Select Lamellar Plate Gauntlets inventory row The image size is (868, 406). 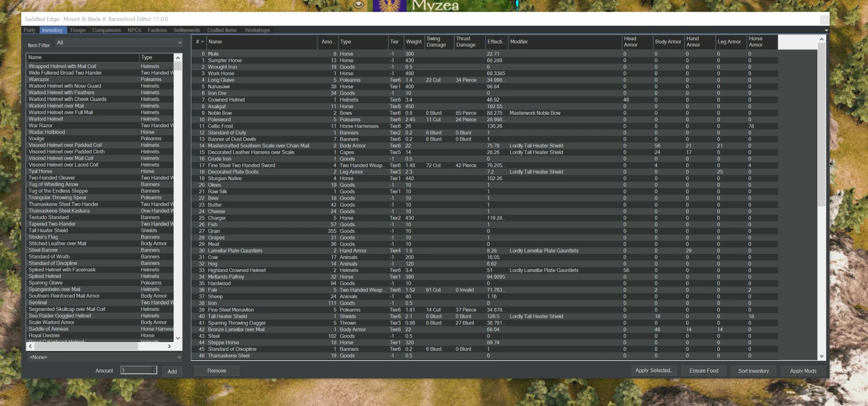[x=485, y=251]
